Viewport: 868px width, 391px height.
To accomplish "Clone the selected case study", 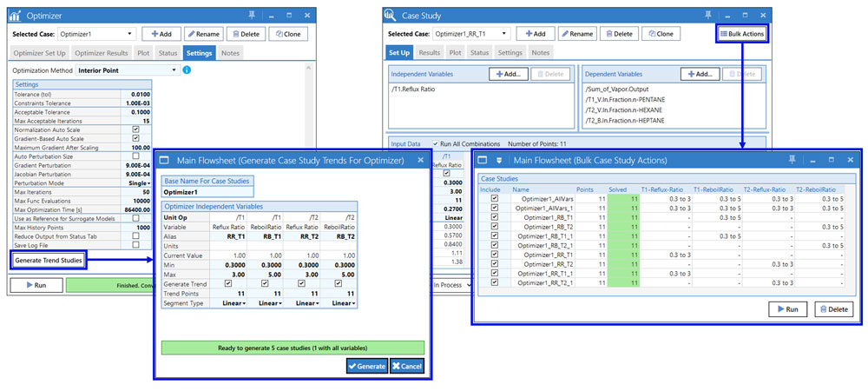I will [x=661, y=34].
